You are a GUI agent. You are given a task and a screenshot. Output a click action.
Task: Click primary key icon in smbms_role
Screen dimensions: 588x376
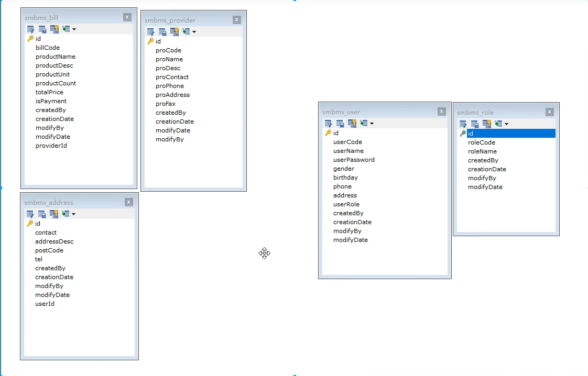463,134
